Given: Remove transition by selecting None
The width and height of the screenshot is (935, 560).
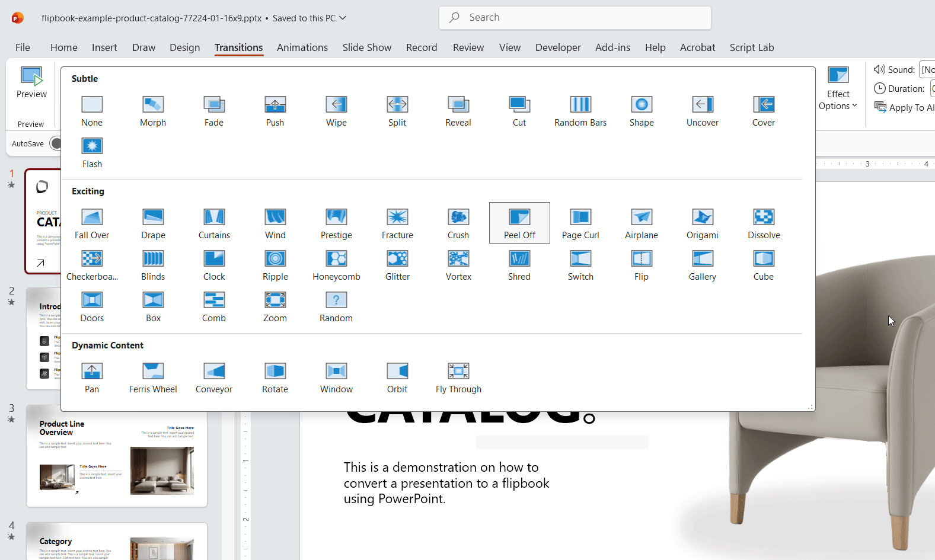Looking at the screenshot, I should tap(92, 111).
